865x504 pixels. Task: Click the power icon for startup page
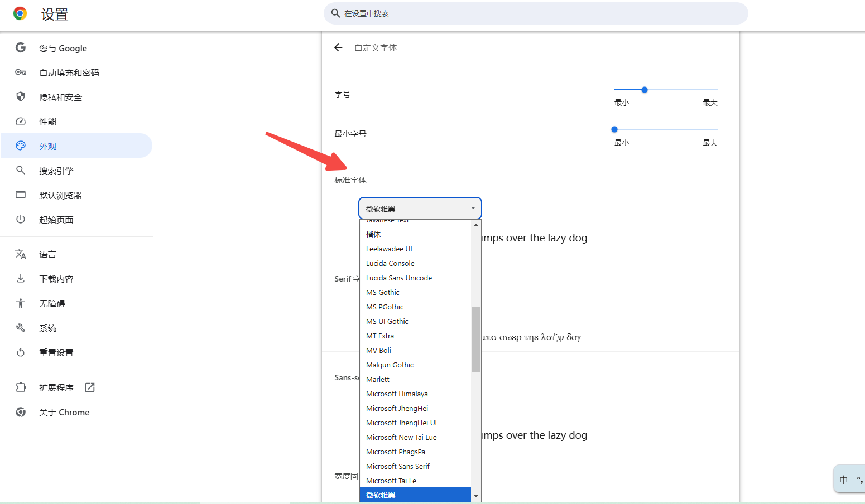tap(21, 219)
